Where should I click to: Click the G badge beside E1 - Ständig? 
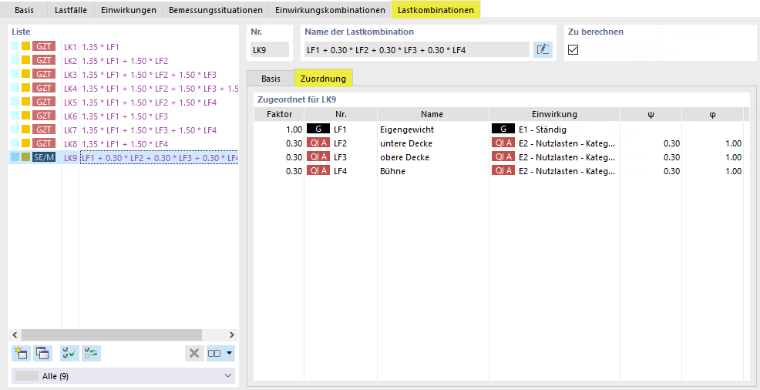click(x=503, y=129)
